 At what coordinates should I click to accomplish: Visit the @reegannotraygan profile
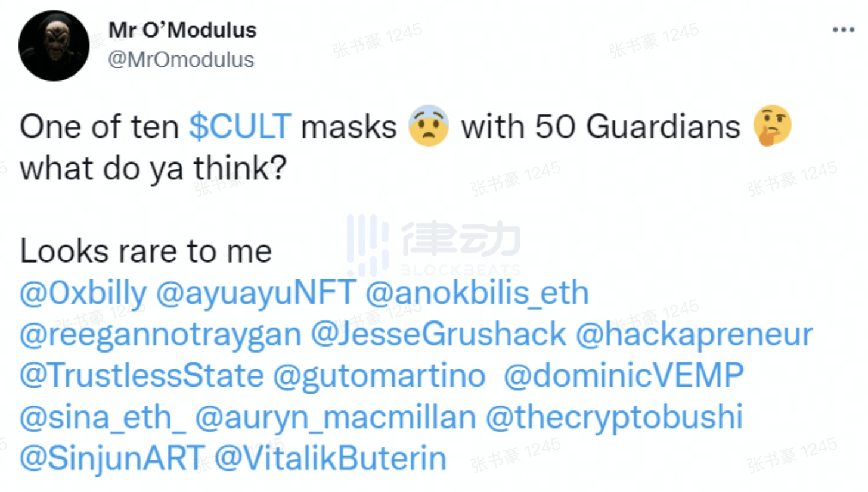[161, 335]
